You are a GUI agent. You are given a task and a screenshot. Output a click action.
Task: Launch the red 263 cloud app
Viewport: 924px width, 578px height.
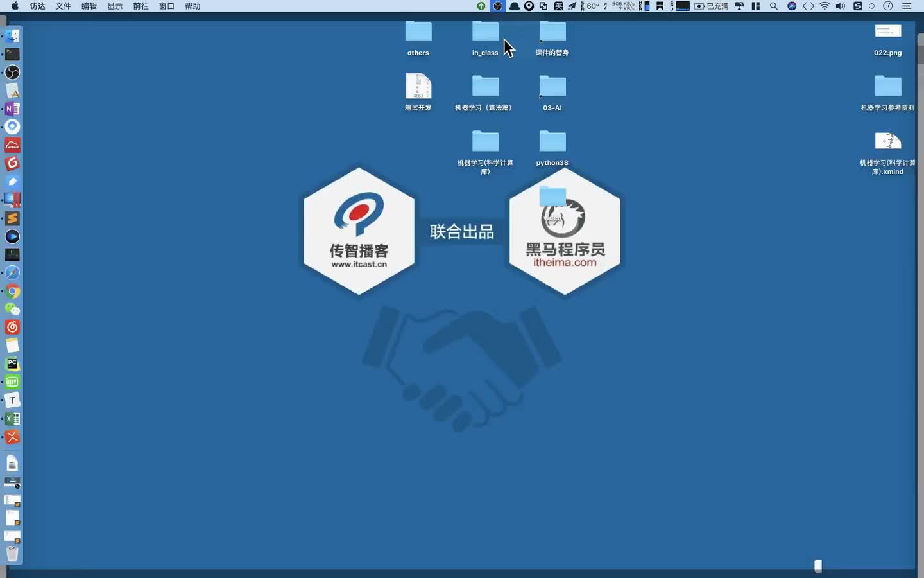click(12, 145)
